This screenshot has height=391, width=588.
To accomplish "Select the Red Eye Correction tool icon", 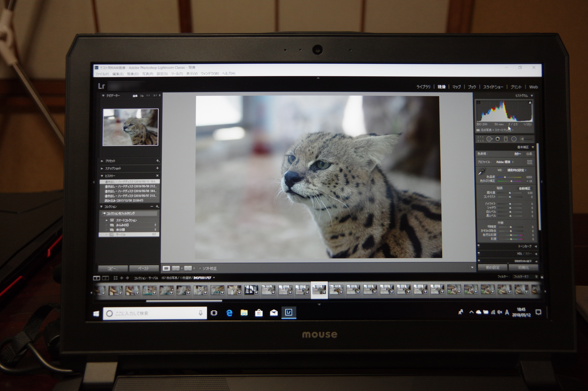I will (x=497, y=139).
